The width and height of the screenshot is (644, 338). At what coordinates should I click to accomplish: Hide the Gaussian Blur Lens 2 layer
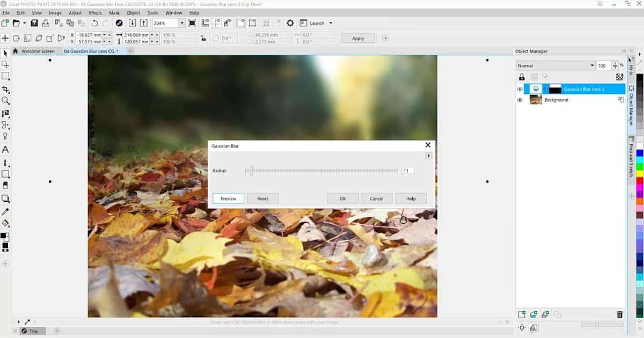pos(519,89)
